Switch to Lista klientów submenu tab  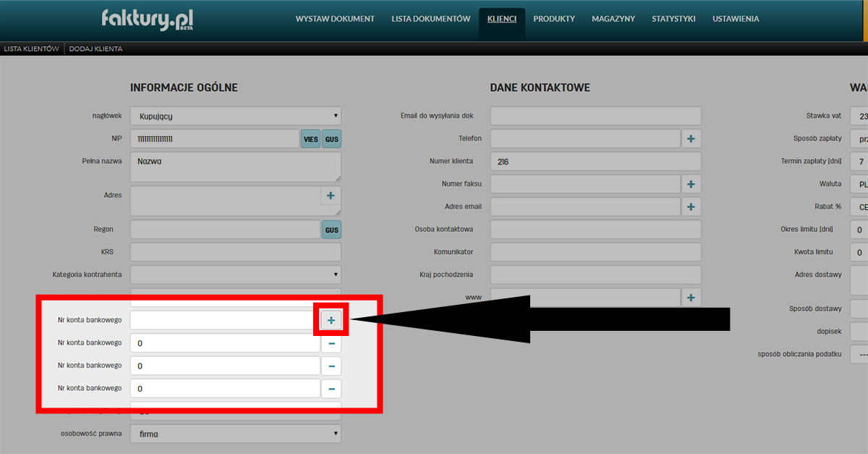[31, 49]
